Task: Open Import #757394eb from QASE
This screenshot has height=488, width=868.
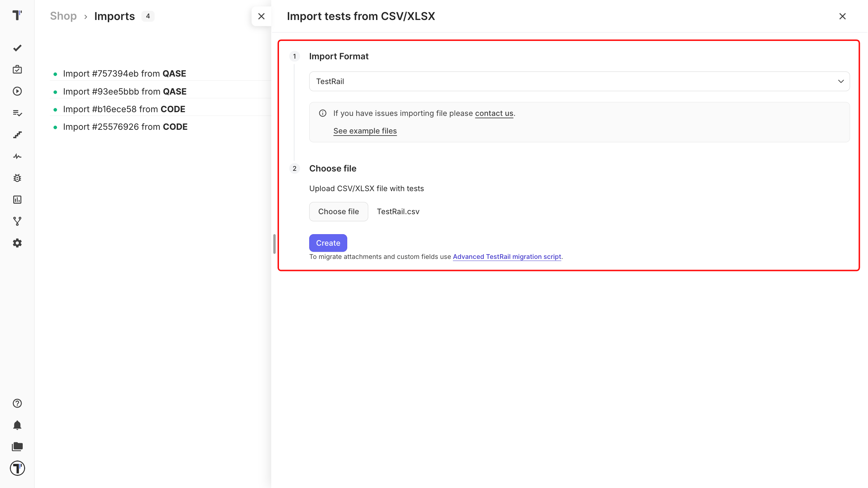Action: (124, 74)
